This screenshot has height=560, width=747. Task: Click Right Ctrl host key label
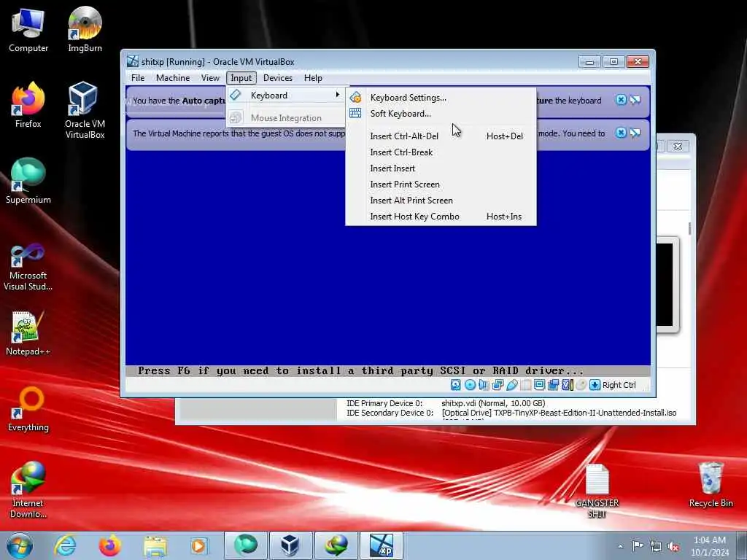[619, 385]
